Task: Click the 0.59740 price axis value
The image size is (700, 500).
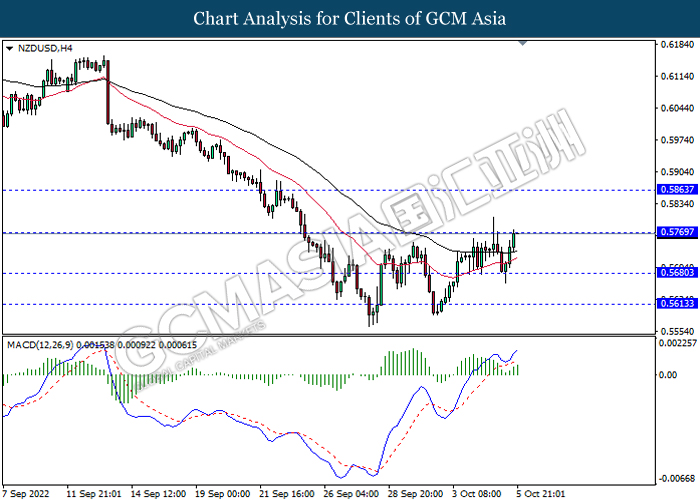Action: tap(677, 140)
